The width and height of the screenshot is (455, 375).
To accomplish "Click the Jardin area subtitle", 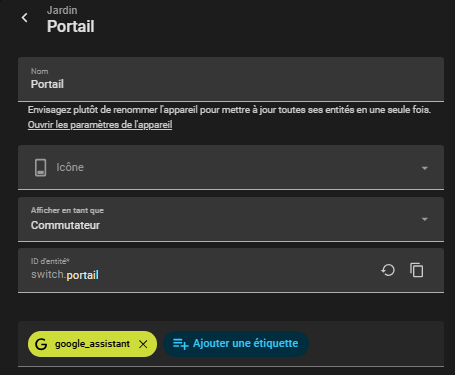I will pos(62,10).
